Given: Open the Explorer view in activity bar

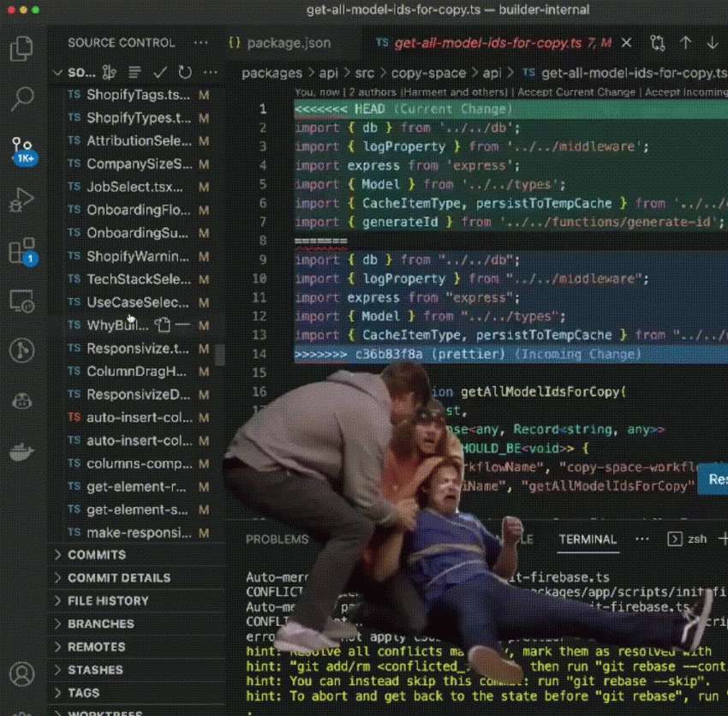Looking at the screenshot, I should (22, 48).
